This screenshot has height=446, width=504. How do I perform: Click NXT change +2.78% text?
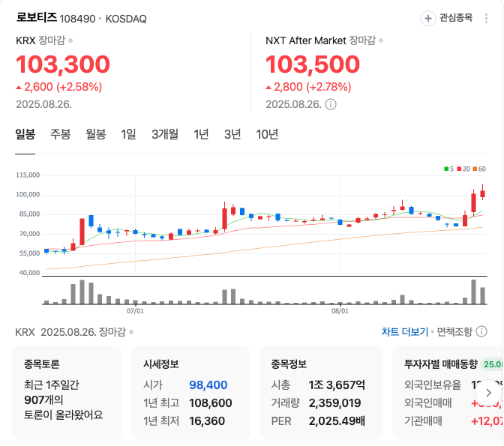[328, 87]
